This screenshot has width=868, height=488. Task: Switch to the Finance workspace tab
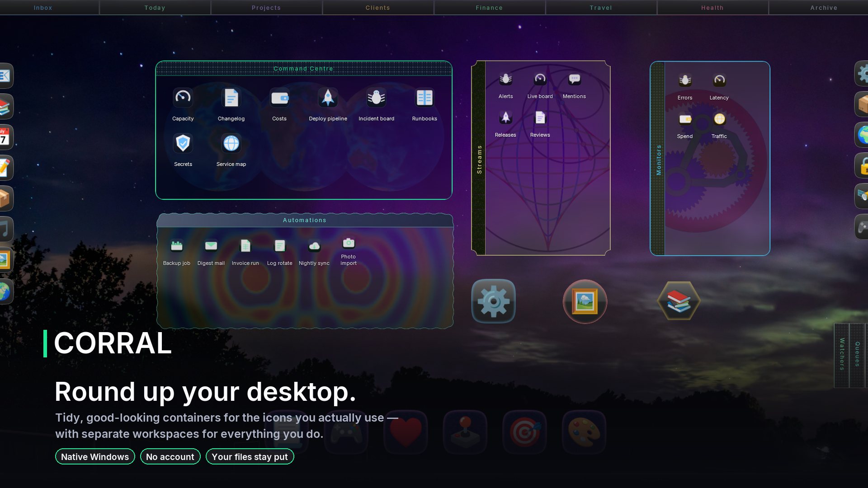click(x=489, y=8)
